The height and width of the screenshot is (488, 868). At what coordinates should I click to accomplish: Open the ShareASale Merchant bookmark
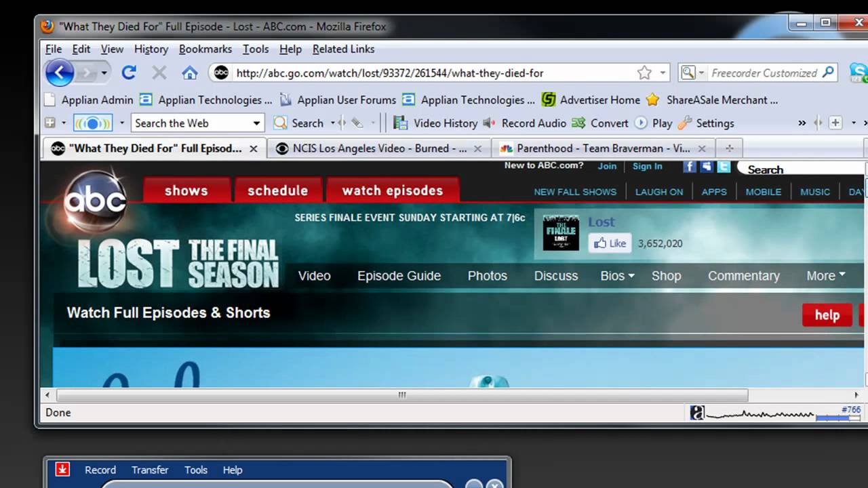pyautogui.click(x=712, y=100)
